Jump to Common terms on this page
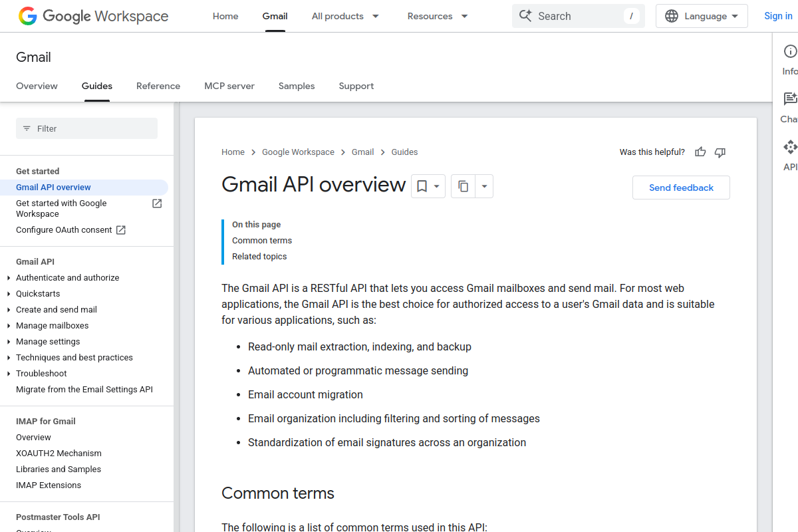Image resolution: width=798 pixels, height=532 pixels. coord(262,241)
